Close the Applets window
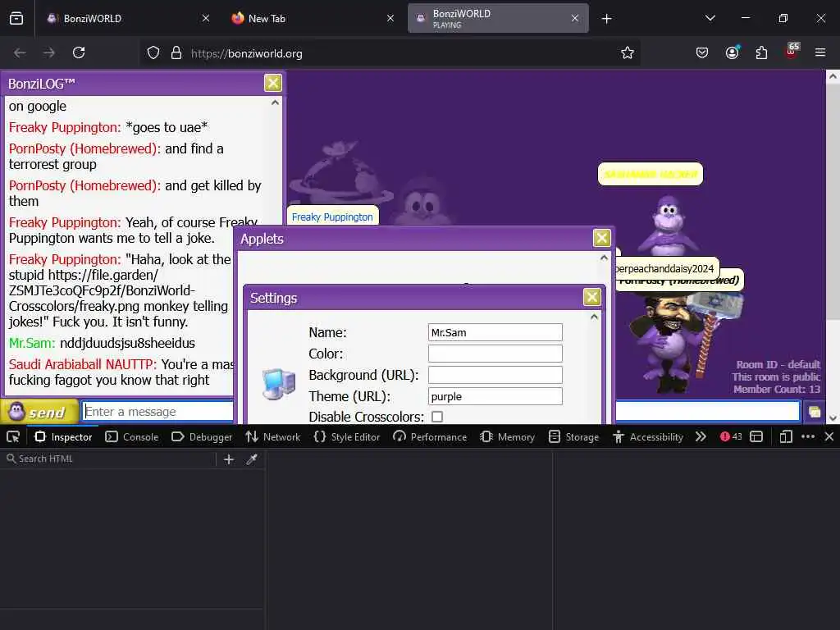840x630 pixels. coord(601,238)
